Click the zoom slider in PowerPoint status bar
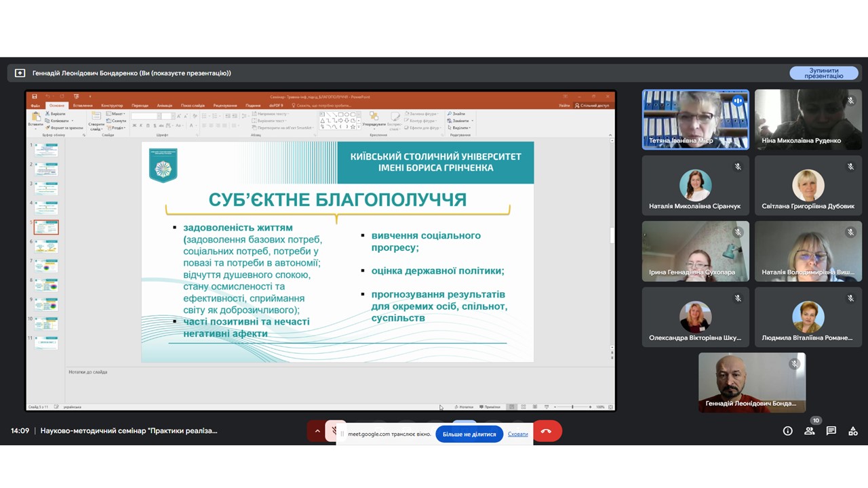 pyautogui.click(x=572, y=407)
